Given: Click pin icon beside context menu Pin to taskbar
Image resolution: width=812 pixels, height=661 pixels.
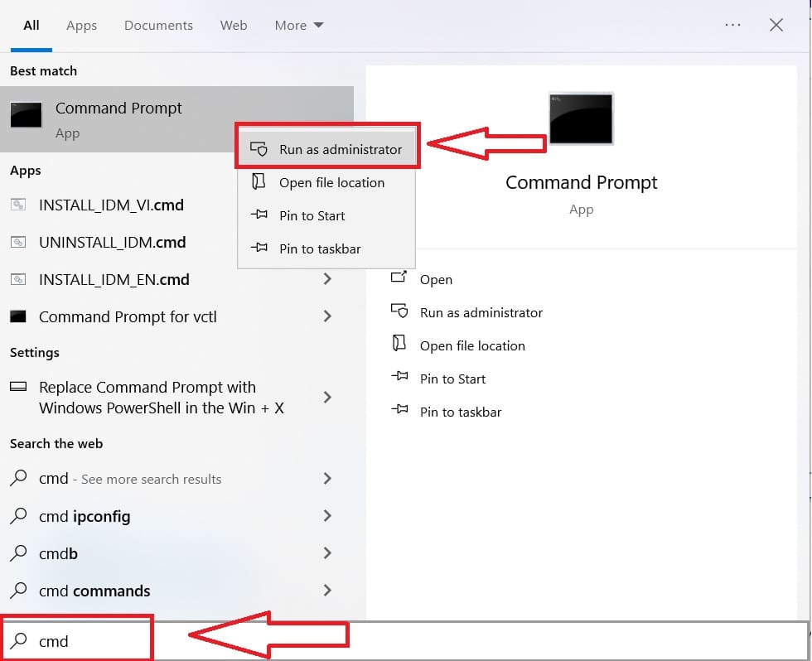Looking at the screenshot, I should [259, 248].
